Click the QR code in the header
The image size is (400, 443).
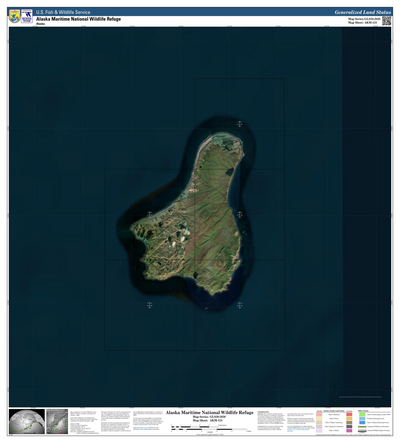click(x=386, y=21)
